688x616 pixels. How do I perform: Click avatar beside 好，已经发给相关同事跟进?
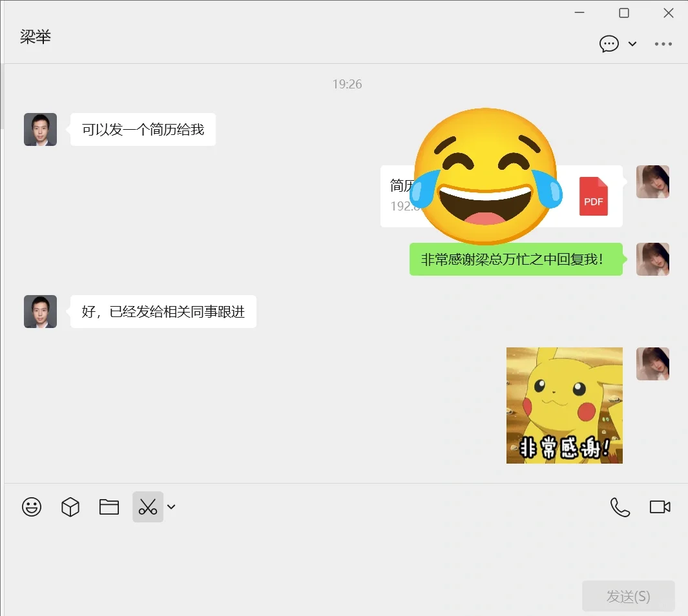(x=40, y=311)
